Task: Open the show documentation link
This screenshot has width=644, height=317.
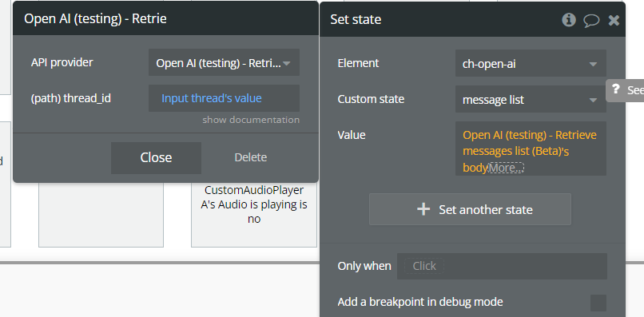Action: click(251, 120)
